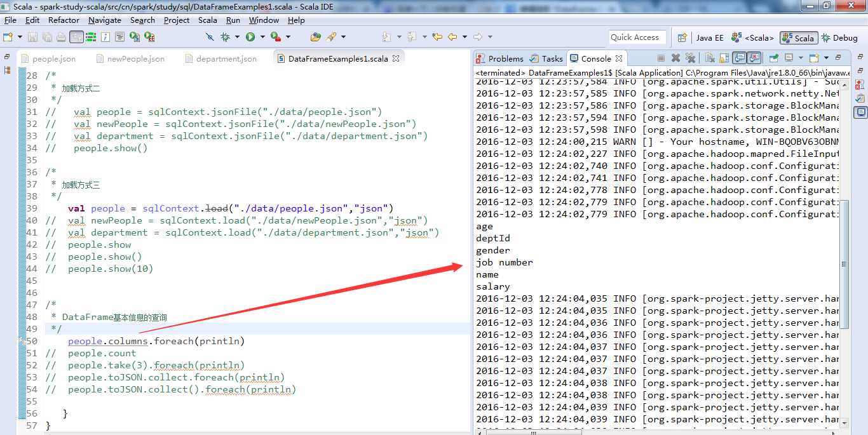Click the Print toolbar icon
868x435 pixels.
(61, 37)
